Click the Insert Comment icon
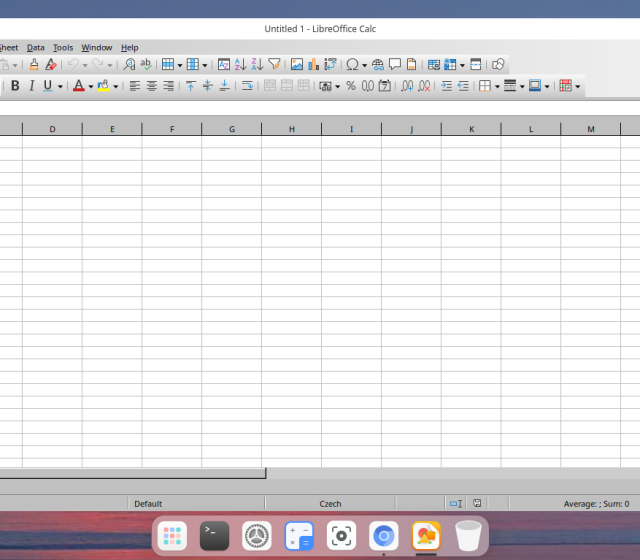The width and height of the screenshot is (640, 560). click(395, 64)
